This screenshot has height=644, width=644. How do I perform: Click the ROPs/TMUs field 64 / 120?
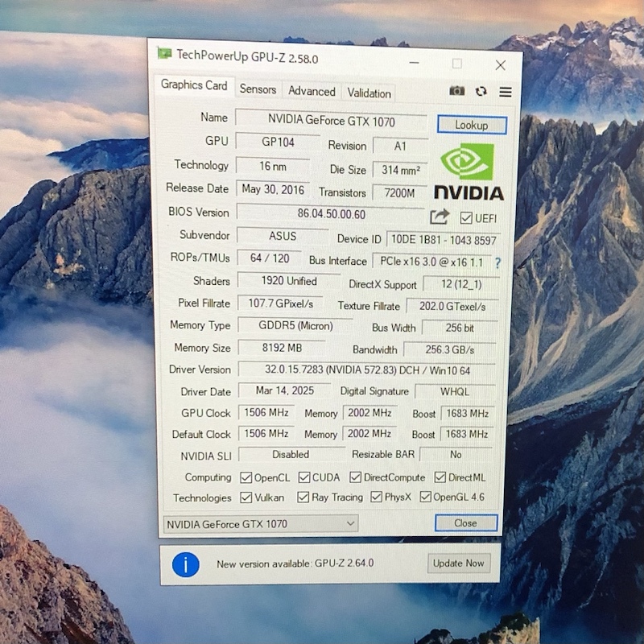pyautogui.click(x=270, y=258)
